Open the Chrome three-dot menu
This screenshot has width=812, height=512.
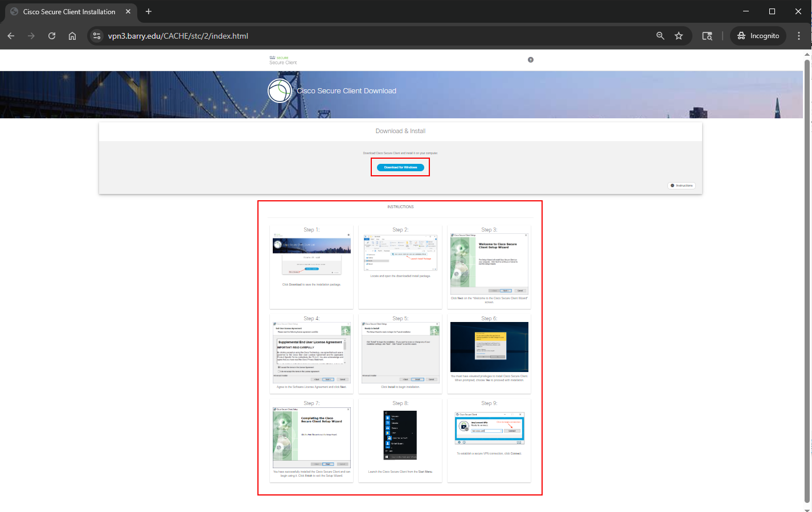pos(799,36)
